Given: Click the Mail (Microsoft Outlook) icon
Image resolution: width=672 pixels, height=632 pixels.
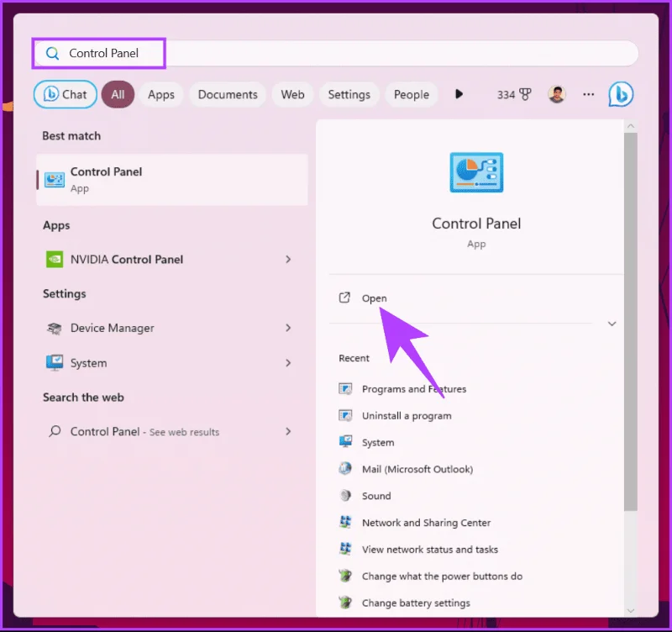Looking at the screenshot, I should coord(345,469).
